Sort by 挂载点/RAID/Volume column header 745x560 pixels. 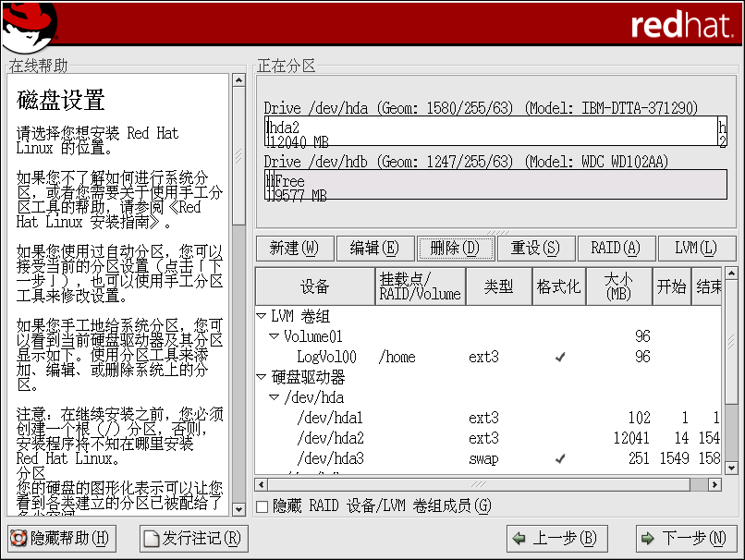point(420,286)
